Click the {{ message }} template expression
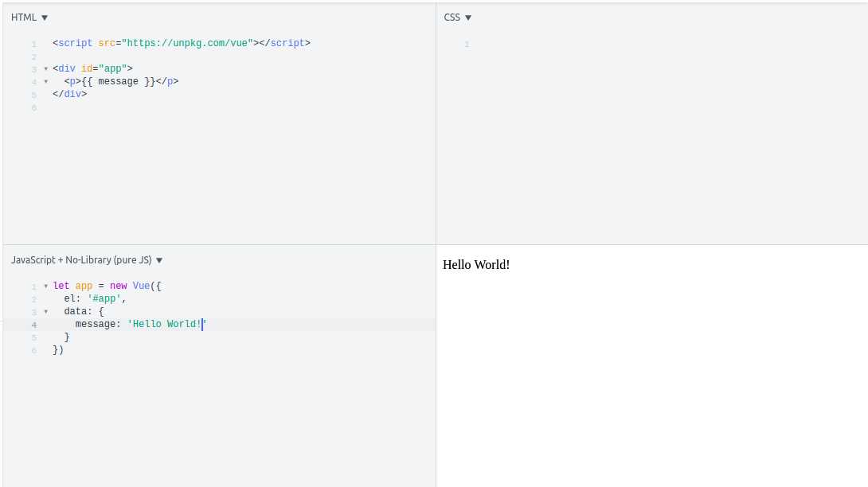The width and height of the screenshot is (868, 487). coord(118,81)
